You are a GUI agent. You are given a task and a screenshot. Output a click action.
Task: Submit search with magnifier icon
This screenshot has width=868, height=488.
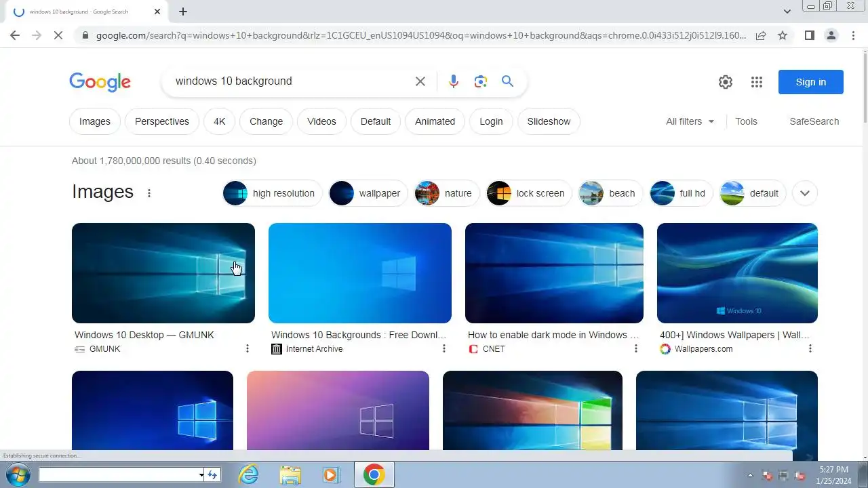pos(507,81)
